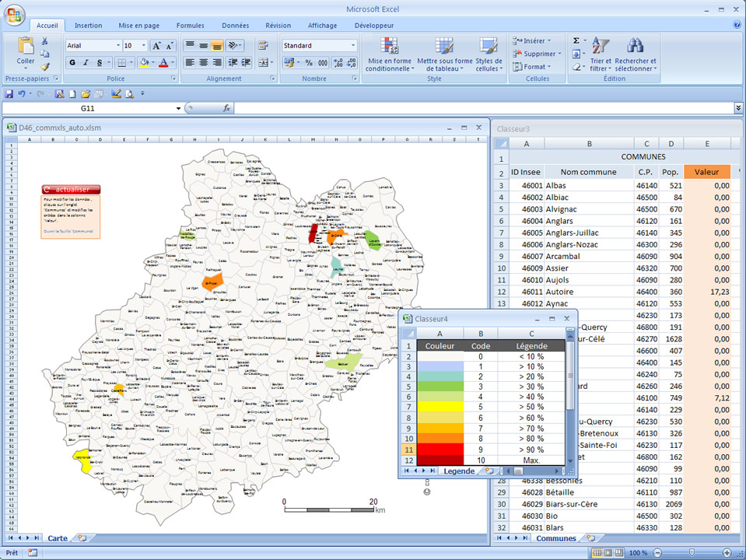Activate the Format Painter brush

click(x=44, y=67)
